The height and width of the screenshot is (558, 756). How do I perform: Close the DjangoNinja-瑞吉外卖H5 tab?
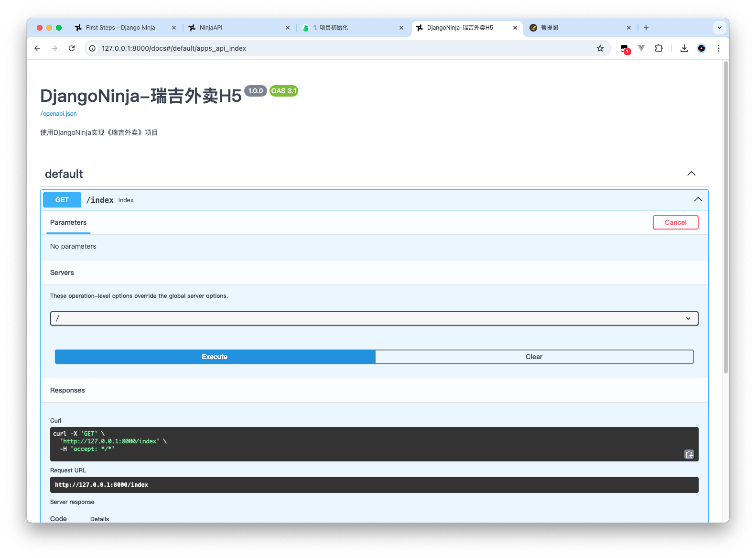(515, 28)
